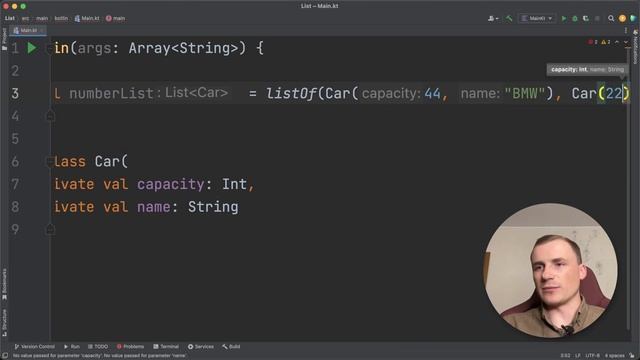Open editor tabs more options menu

click(x=626, y=31)
